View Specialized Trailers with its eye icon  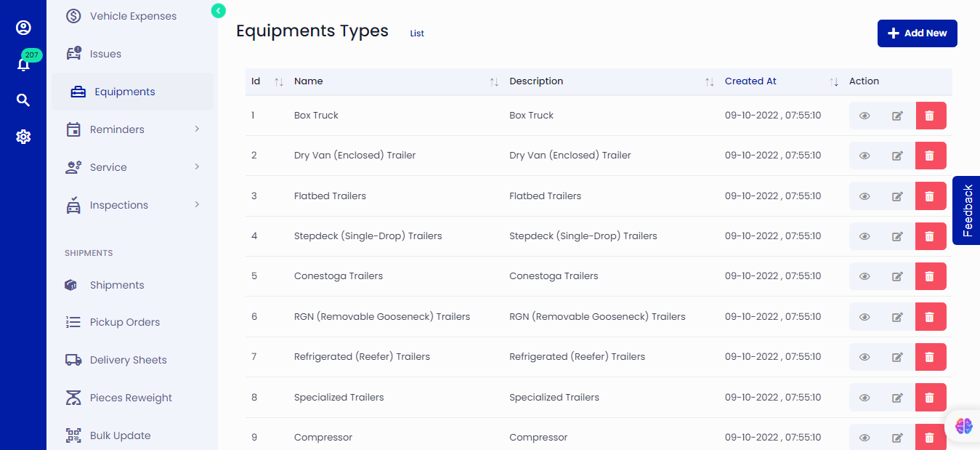(864, 397)
